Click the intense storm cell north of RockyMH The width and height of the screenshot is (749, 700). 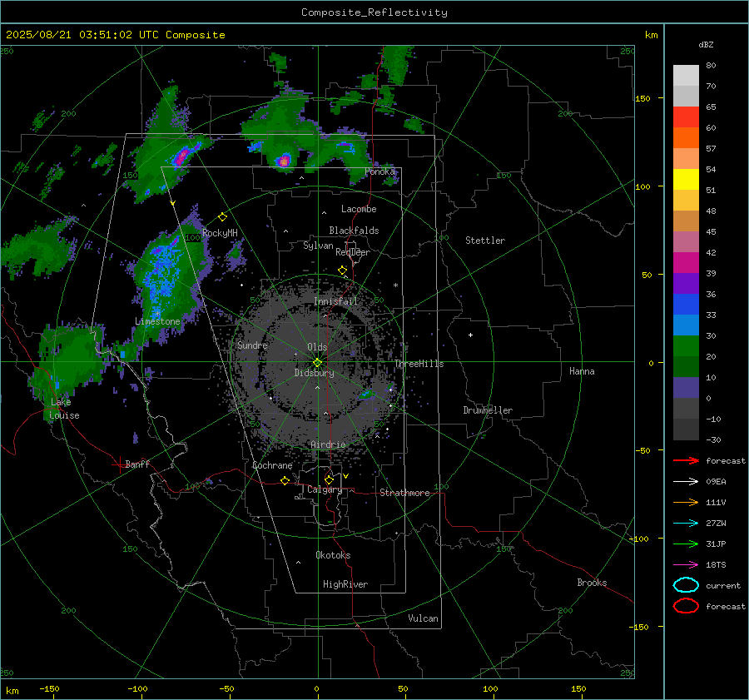[182, 156]
